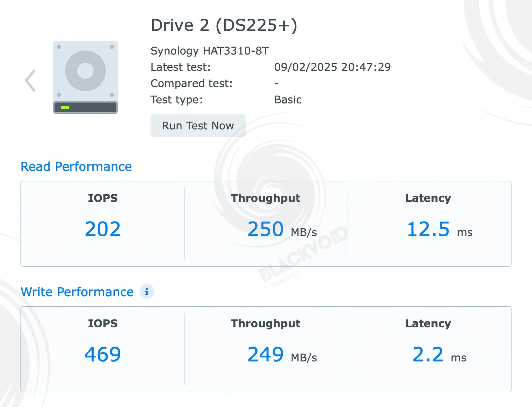Screen dimensions: 532x407
Task: Open the Write Performance info icon
Action: 147,291
